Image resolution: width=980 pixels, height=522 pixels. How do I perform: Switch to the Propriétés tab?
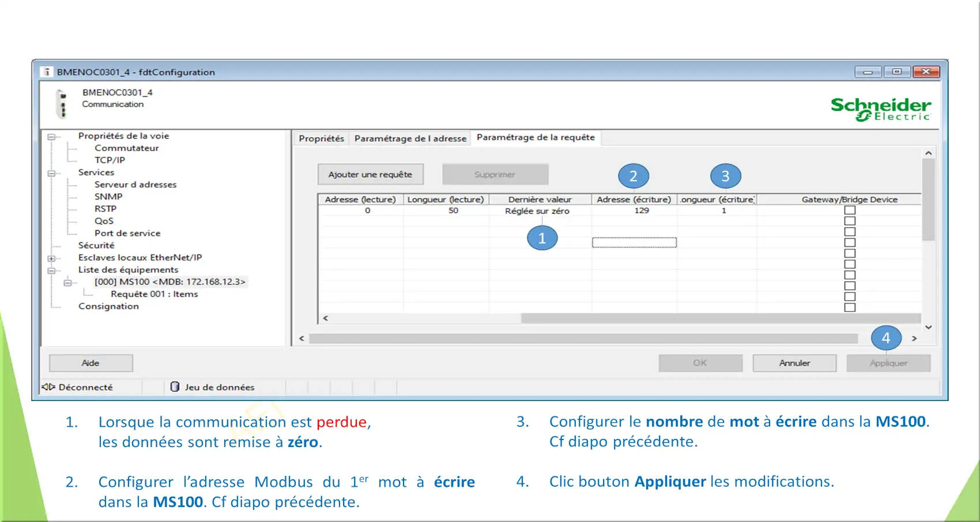(x=321, y=138)
